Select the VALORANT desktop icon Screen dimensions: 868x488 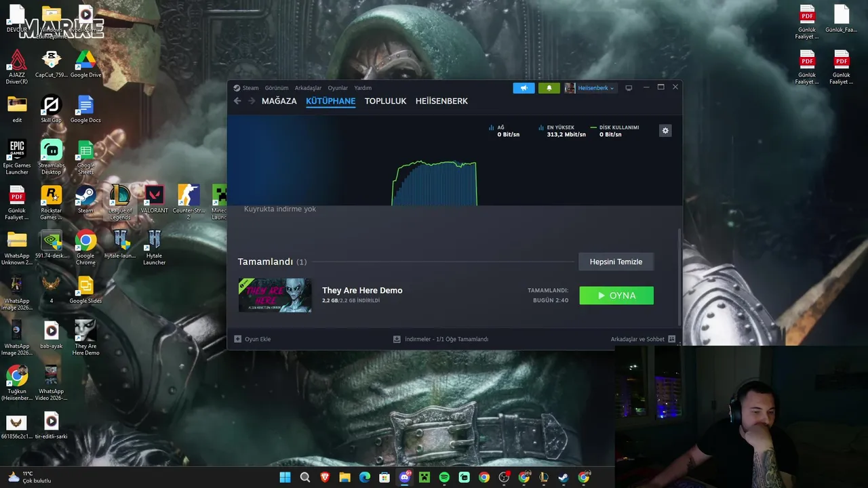click(x=155, y=200)
